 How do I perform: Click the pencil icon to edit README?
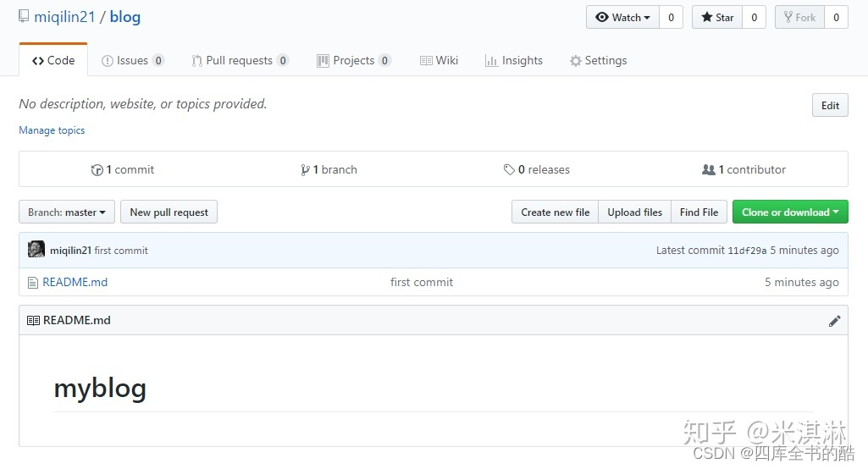[834, 321]
